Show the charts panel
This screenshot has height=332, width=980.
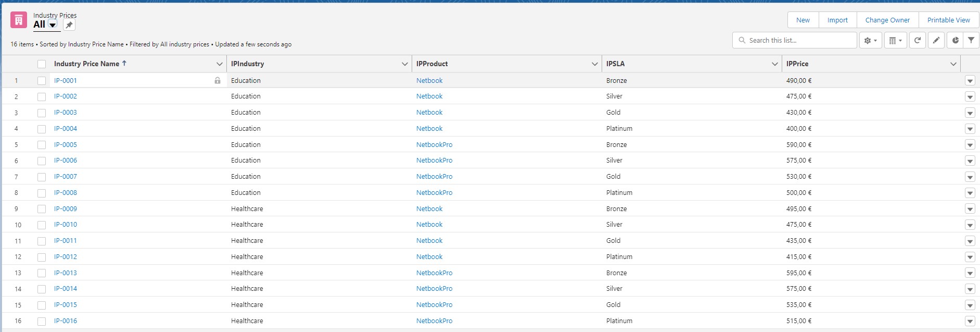[955, 41]
